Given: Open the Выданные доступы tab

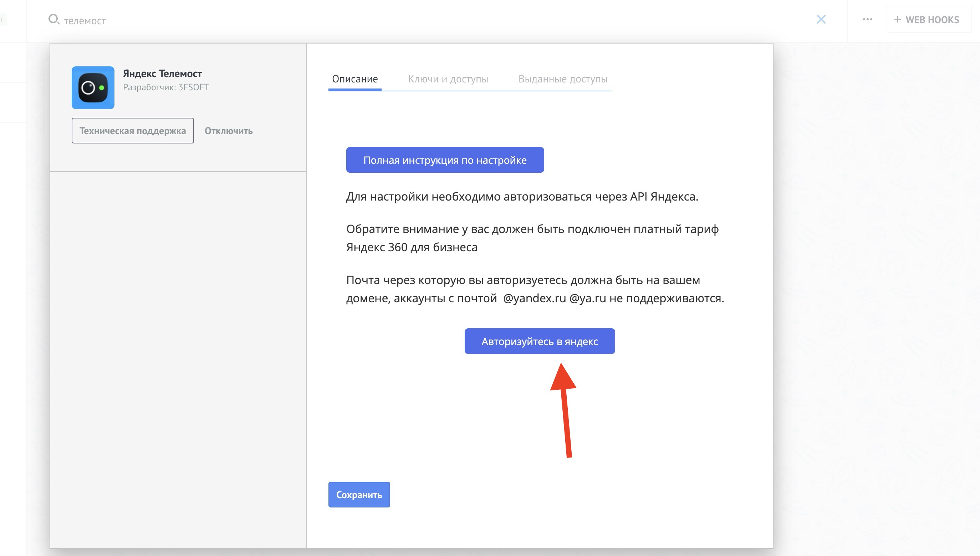Looking at the screenshot, I should (563, 79).
